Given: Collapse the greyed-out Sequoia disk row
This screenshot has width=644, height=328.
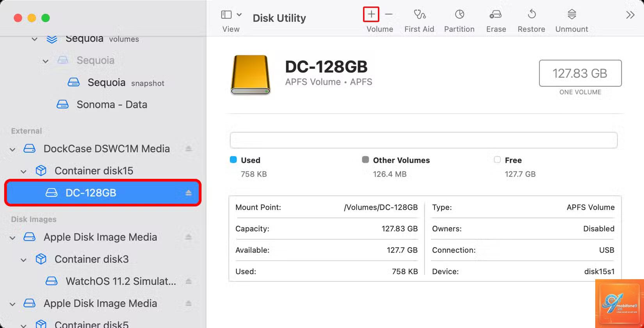Looking at the screenshot, I should pos(46,61).
